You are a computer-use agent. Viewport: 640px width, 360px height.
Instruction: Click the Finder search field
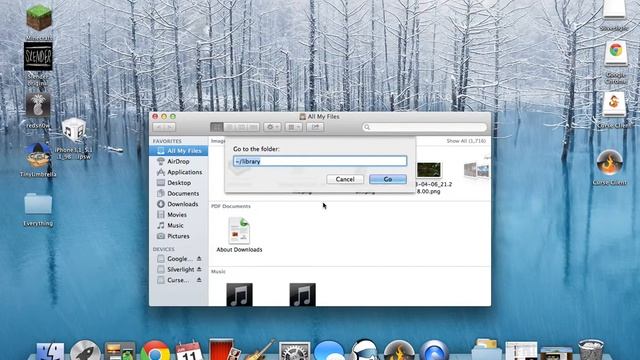coord(424,127)
